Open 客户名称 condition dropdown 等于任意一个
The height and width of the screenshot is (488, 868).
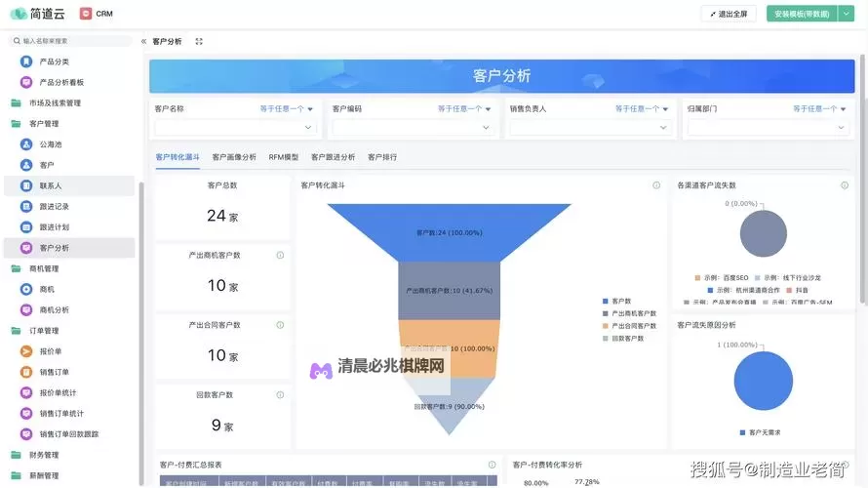coord(287,109)
